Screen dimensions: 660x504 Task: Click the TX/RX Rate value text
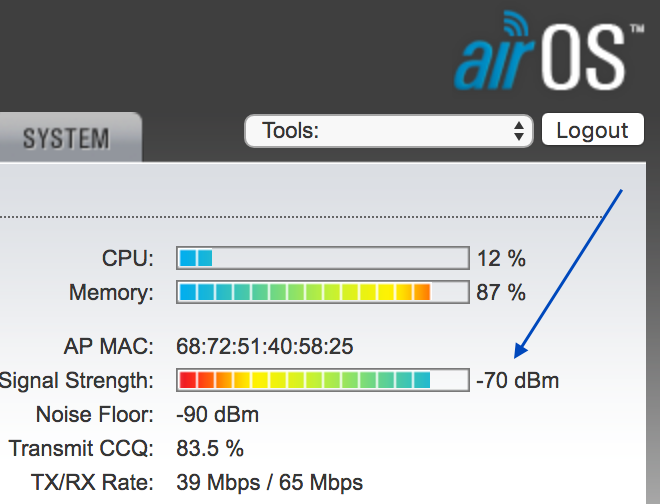point(269,483)
